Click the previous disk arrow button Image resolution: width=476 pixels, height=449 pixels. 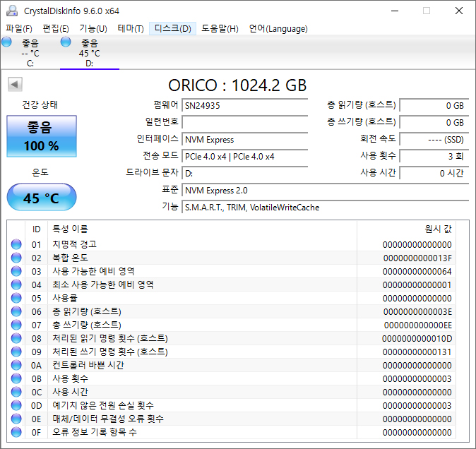pos(15,84)
